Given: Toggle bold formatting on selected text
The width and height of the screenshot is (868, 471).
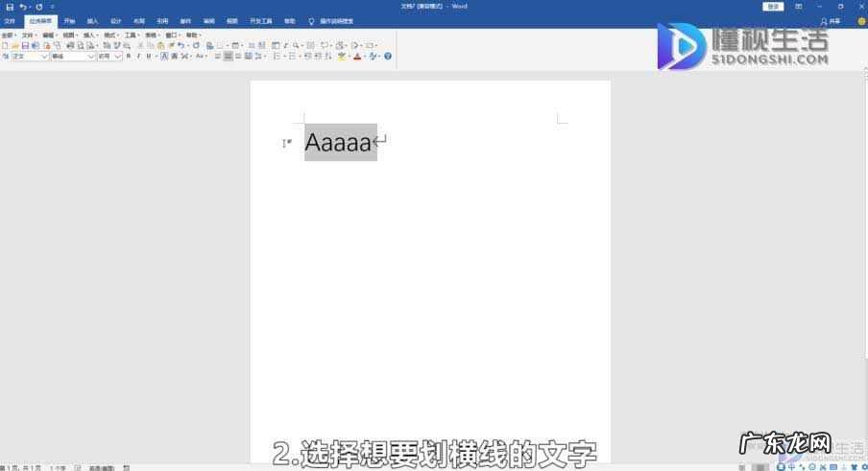Looking at the screenshot, I should pyautogui.click(x=128, y=56).
